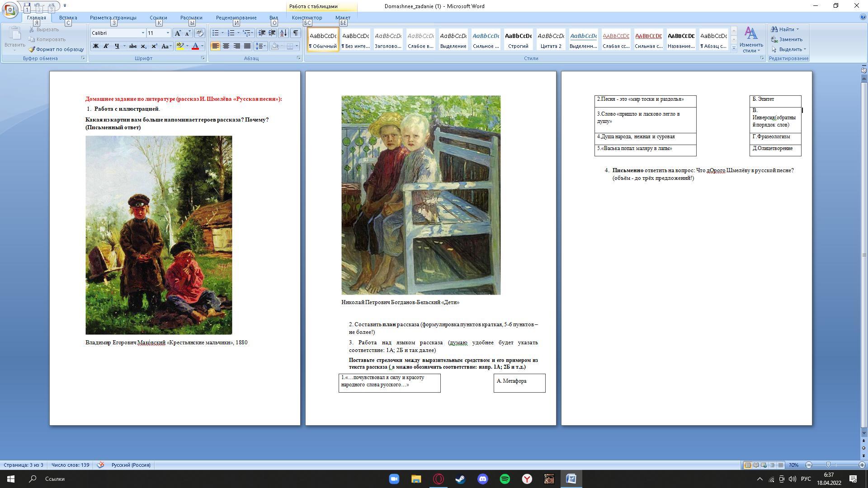Center the paragraph text
Screen dimensions: 868x488
point(226,46)
